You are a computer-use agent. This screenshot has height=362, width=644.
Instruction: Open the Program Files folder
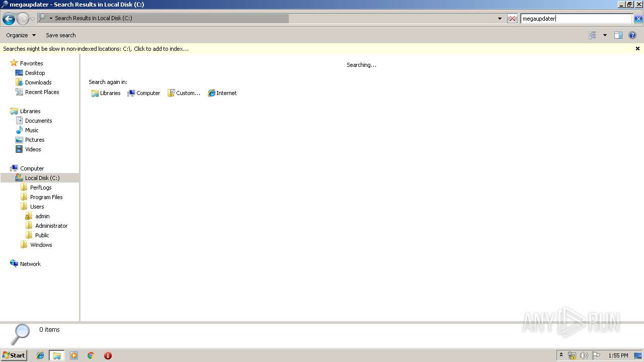[x=46, y=197]
